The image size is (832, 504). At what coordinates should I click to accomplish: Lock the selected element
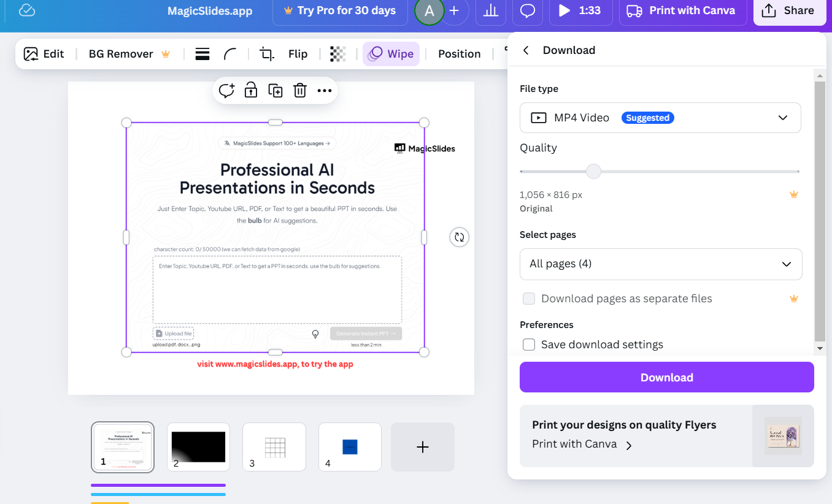251,91
